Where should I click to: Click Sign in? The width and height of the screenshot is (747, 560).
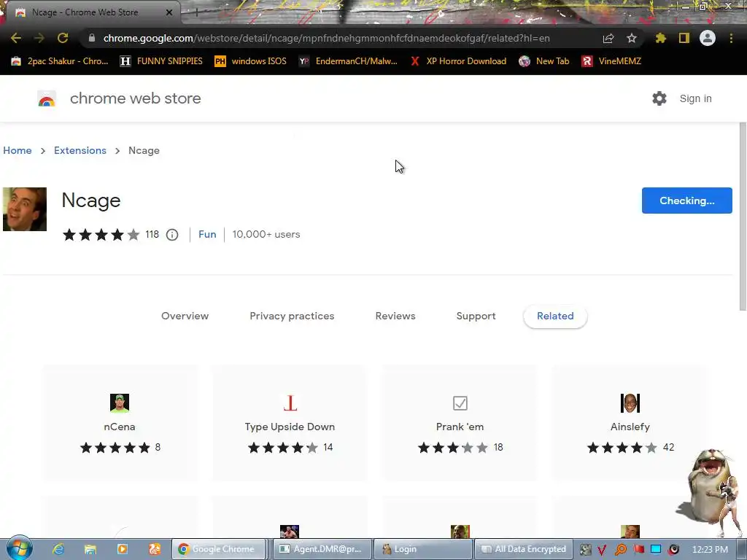pyautogui.click(x=695, y=98)
